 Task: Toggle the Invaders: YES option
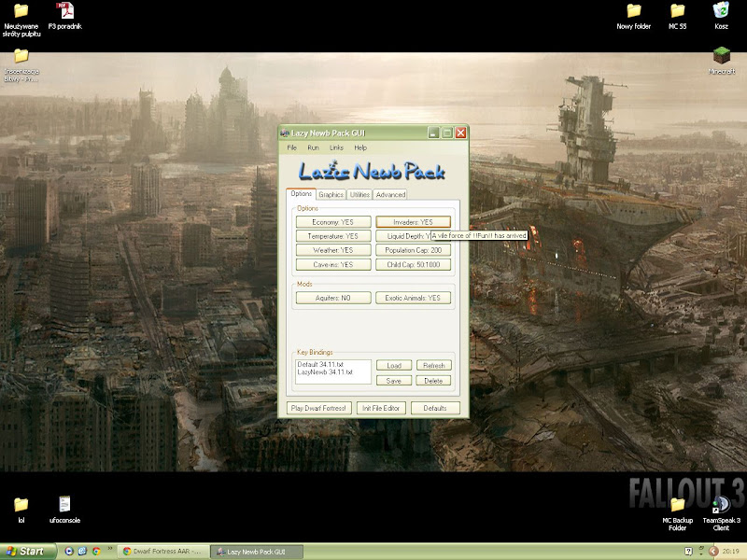(x=413, y=222)
